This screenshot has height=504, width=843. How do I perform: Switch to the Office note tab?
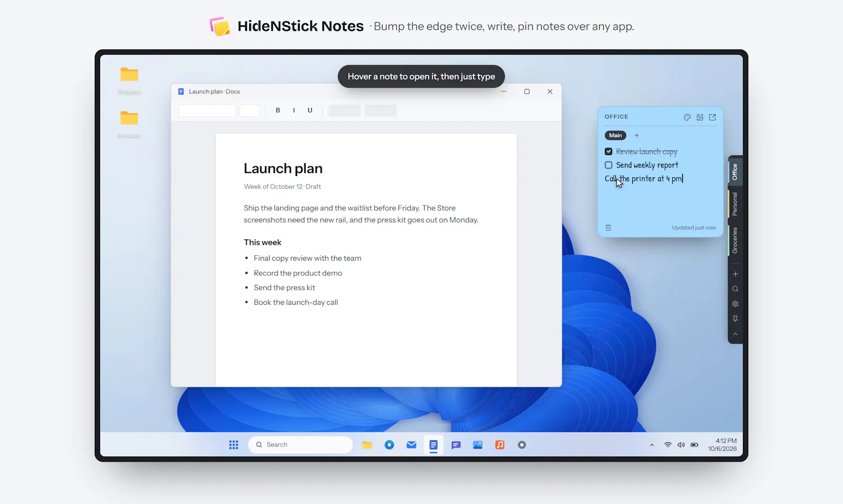(735, 172)
